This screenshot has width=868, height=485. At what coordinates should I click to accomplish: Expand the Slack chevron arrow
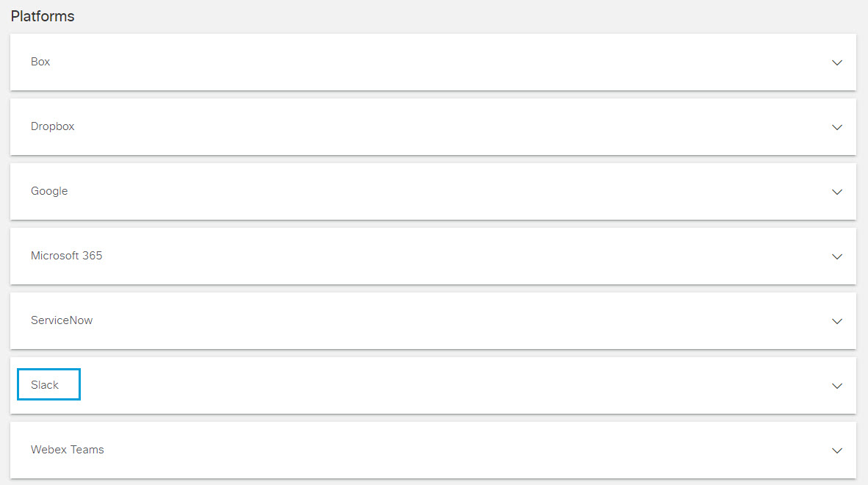point(837,386)
